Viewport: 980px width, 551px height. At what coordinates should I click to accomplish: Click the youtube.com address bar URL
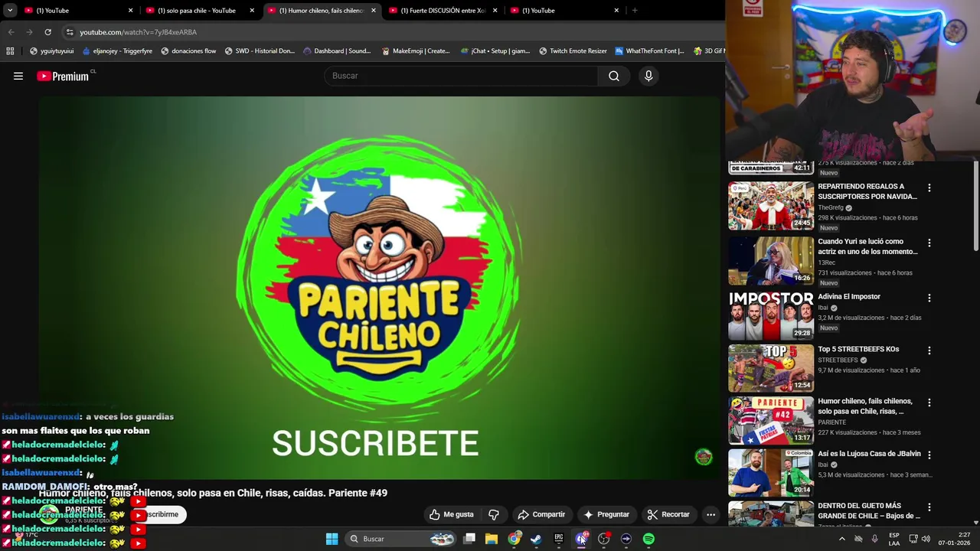point(139,32)
